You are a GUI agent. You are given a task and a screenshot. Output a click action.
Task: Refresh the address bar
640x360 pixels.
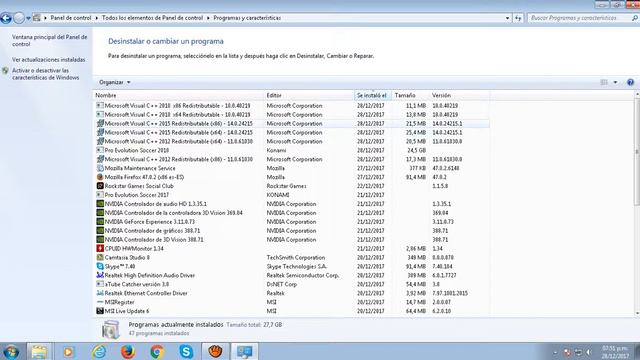point(518,18)
